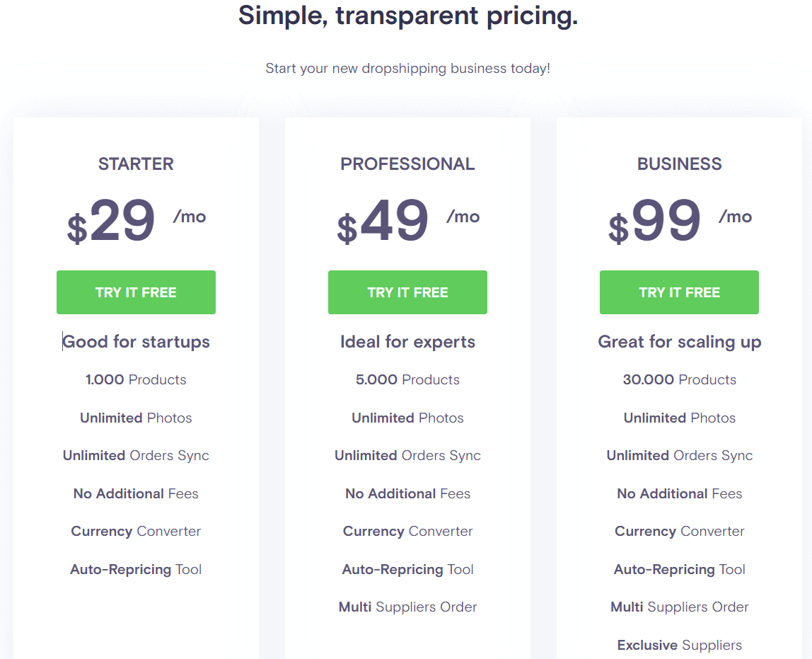Click Auto-Repricing Tool in the Business column

click(679, 569)
